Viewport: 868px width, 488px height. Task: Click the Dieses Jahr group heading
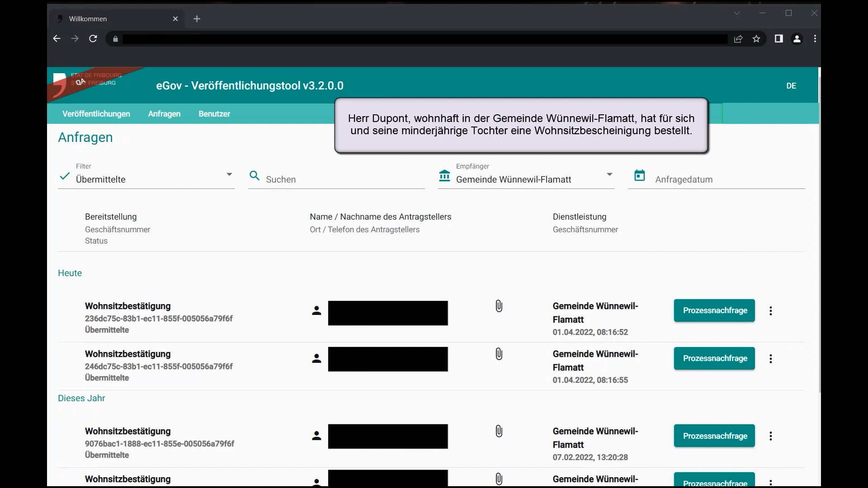pos(81,398)
